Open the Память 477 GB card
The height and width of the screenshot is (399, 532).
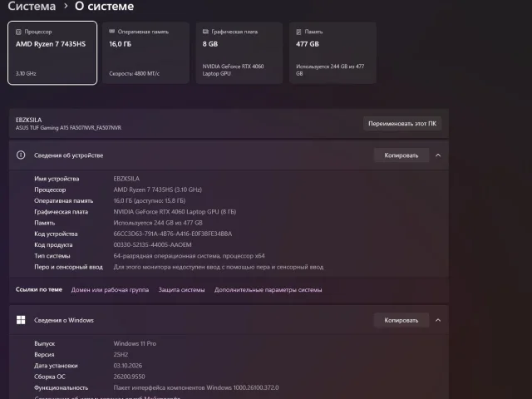pos(332,52)
